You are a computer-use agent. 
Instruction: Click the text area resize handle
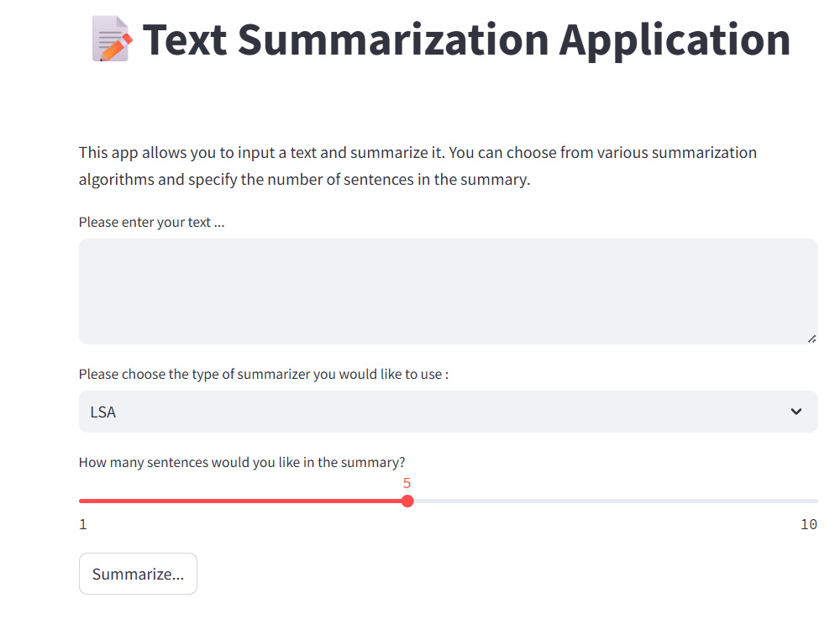point(811,339)
